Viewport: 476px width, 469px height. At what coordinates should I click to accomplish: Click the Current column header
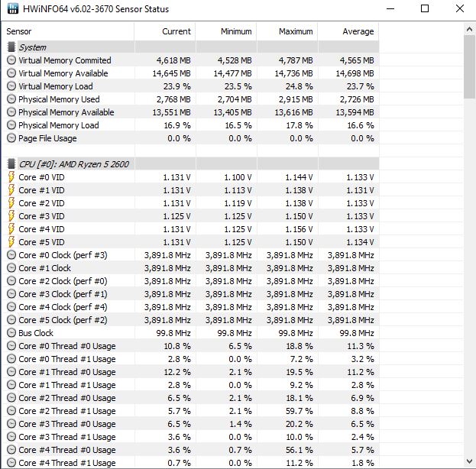pos(165,31)
